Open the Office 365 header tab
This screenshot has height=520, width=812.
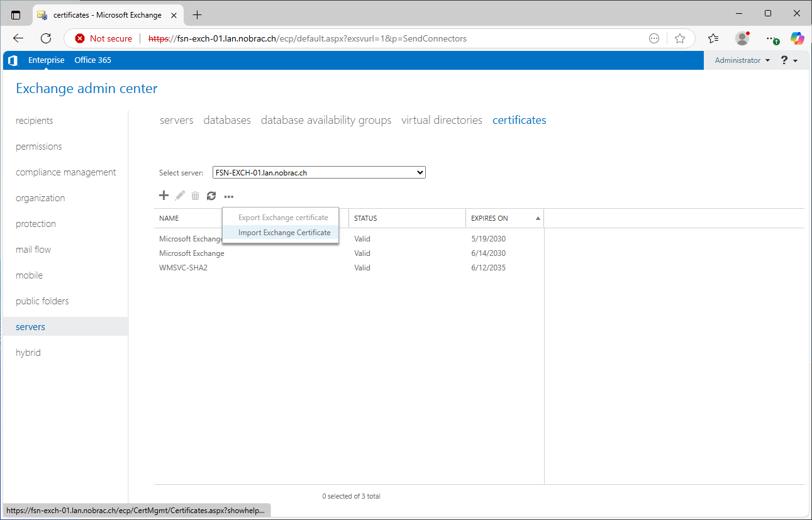[x=92, y=60]
